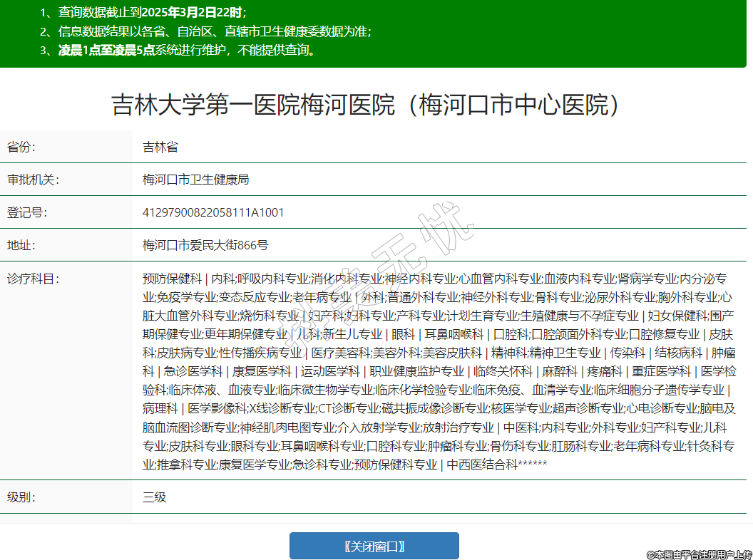Click the 关闭窗口 button
This screenshot has width=753, height=560.
click(374, 546)
